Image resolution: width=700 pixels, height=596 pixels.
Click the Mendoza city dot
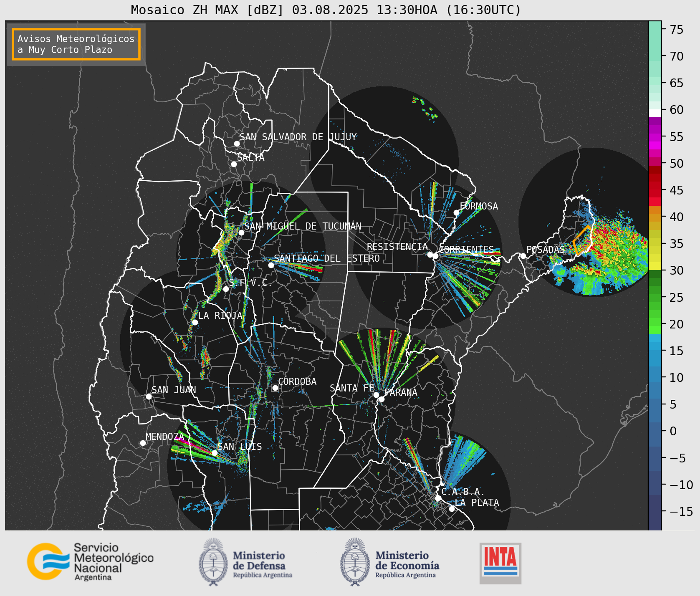point(143,443)
